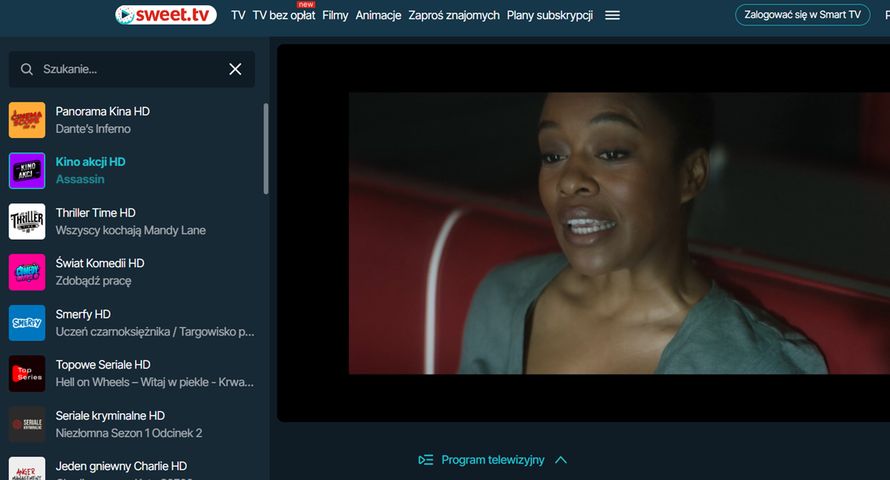This screenshot has height=480, width=890.
Task: Select Wszyscy kochają Mandy Lane program
Action: click(131, 230)
